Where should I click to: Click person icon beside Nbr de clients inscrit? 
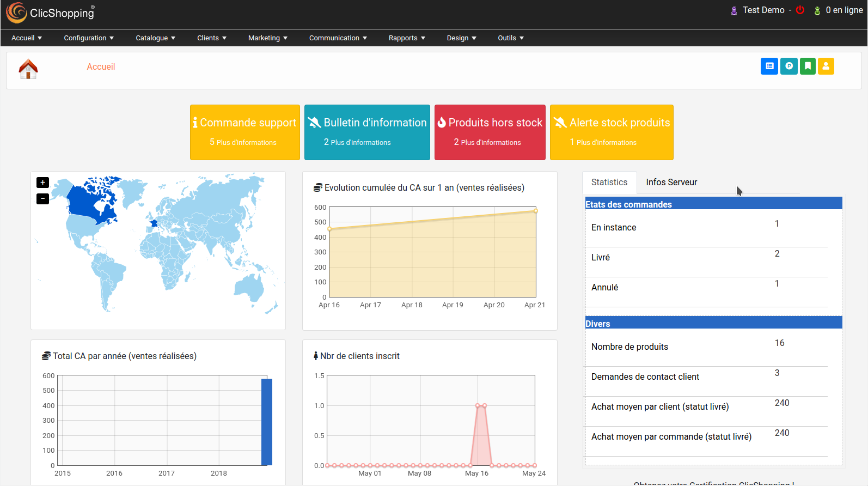(x=316, y=356)
